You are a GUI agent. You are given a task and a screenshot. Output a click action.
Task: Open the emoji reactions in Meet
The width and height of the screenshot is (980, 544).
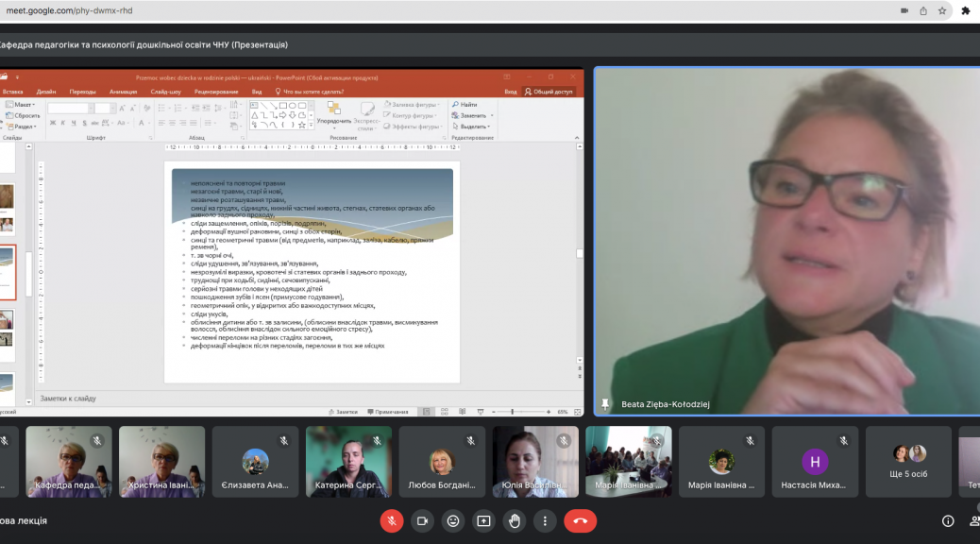click(453, 521)
